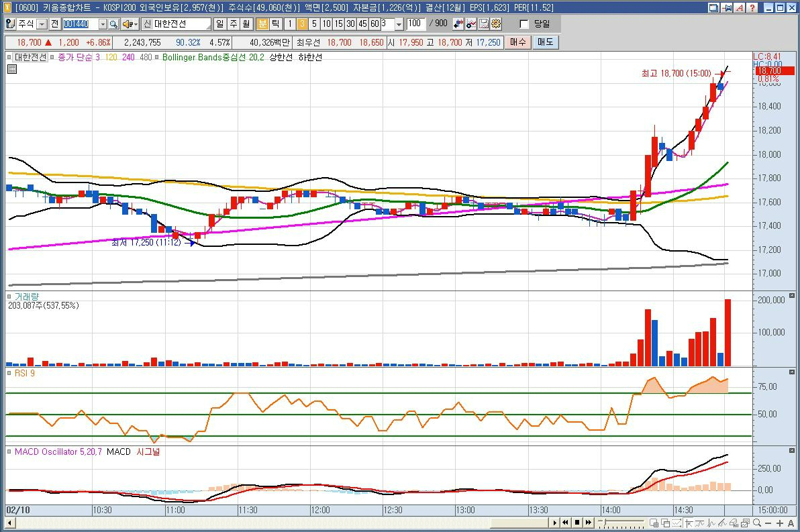Select the 5-minute interval button
800x532 pixels.
coord(314,24)
